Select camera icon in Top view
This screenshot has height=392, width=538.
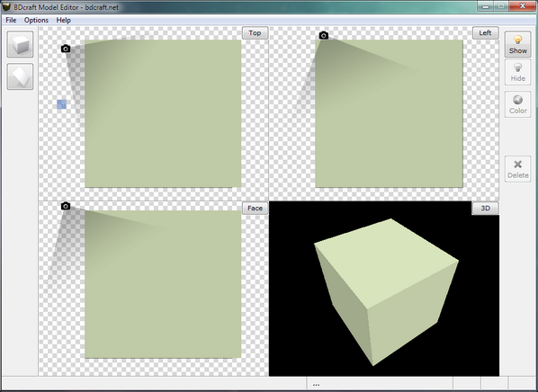66,49
